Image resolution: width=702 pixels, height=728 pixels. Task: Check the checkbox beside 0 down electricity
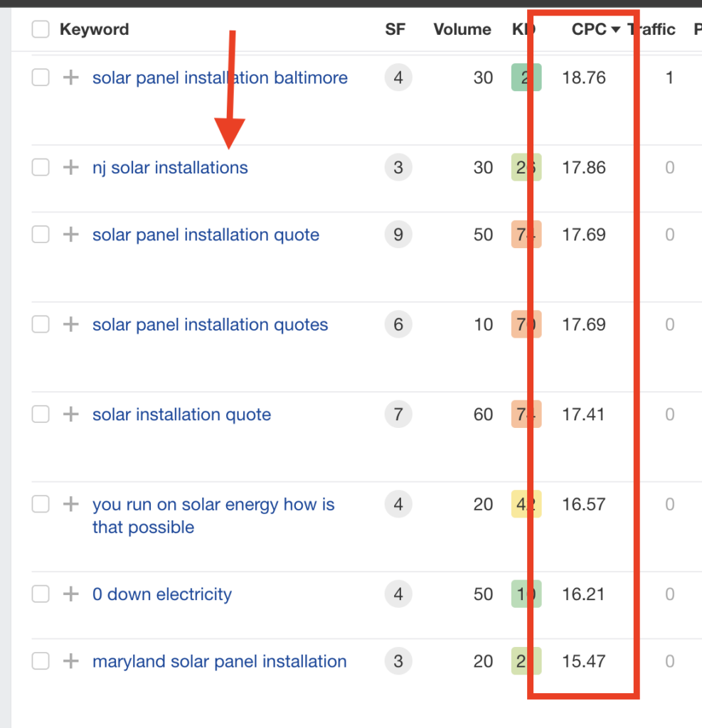[x=41, y=594]
